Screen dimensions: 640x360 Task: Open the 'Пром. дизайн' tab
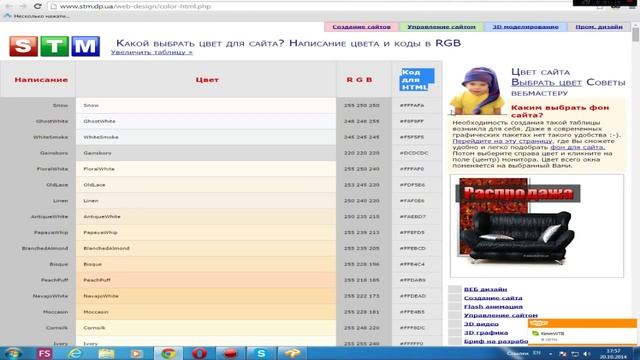[599, 27]
